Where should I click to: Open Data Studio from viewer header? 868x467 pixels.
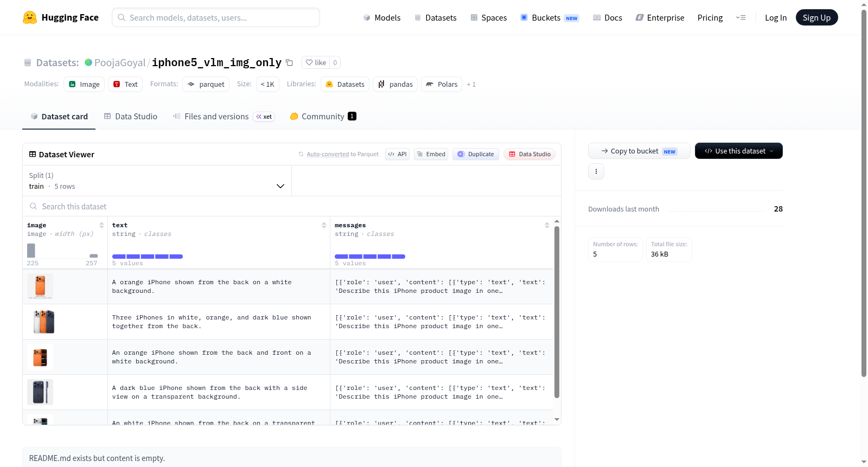[529, 154]
